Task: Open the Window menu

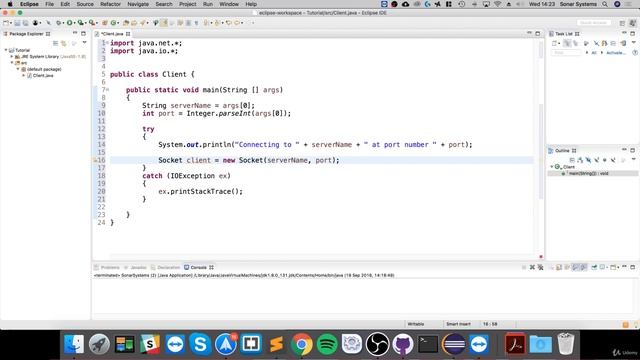Action: 229,4
